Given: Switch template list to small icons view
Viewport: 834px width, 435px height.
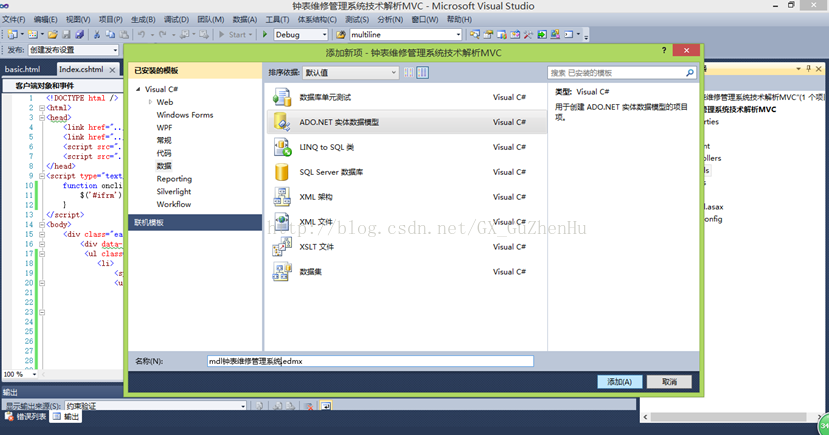Looking at the screenshot, I should [408, 73].
